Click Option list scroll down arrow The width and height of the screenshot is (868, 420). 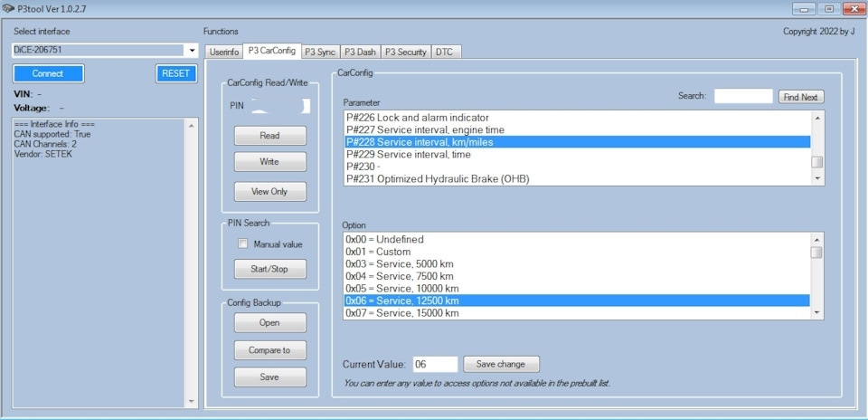click(x=816, y=313)
